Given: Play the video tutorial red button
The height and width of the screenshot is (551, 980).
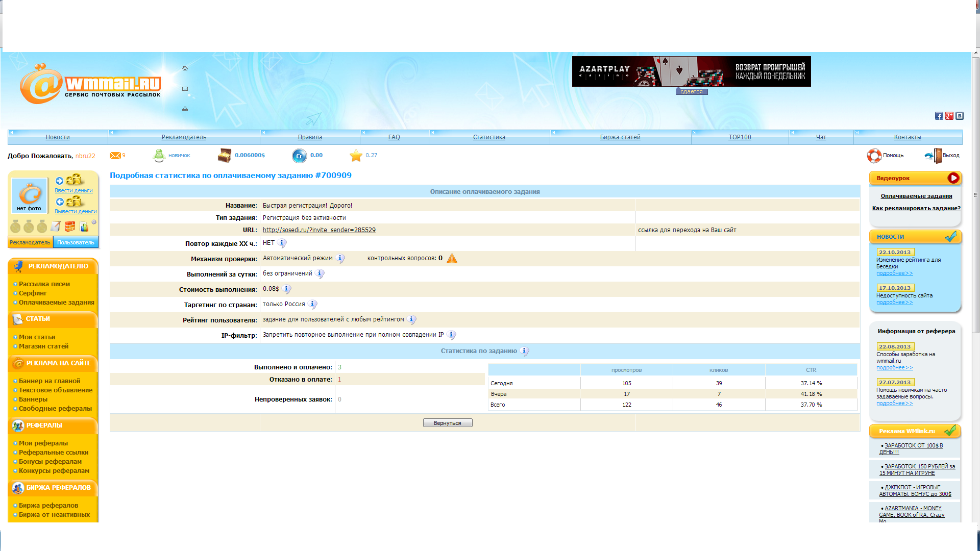Looking at the screenshot, I should click(x=953, y=178).
